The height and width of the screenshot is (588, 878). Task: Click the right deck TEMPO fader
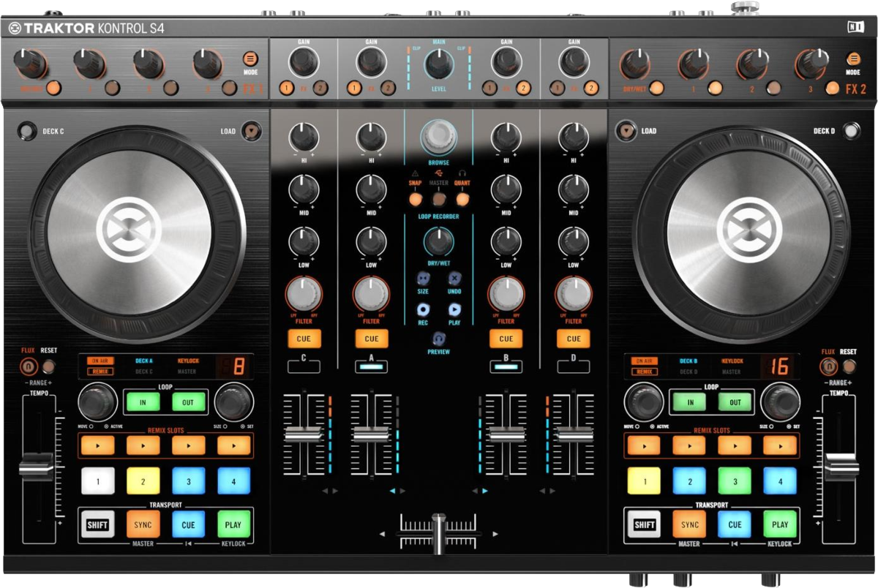click(842, 467)
